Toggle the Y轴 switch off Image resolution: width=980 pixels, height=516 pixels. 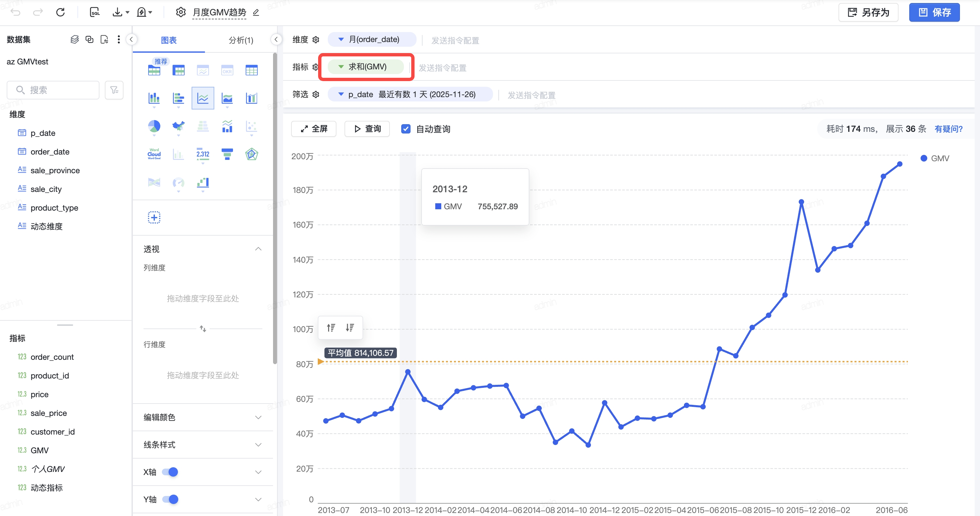click(x=170, y=499)
